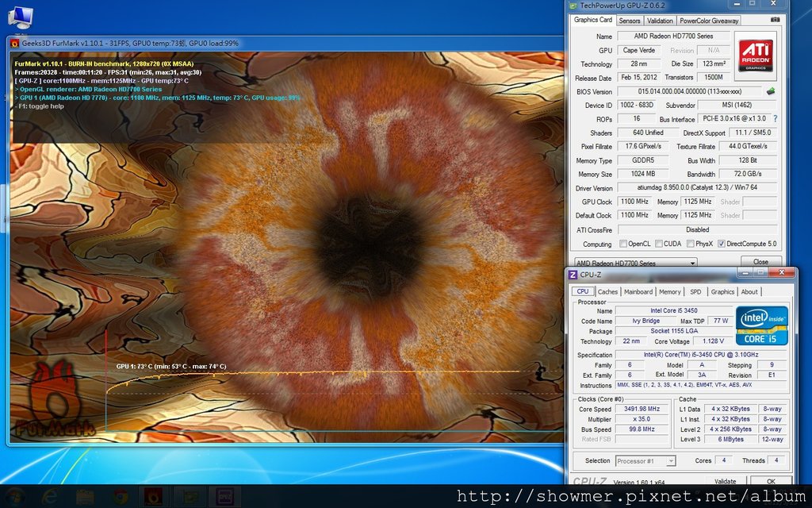Open the PowerColor Giveaway tab
812x508 pixels.
(x=708, y=21)
